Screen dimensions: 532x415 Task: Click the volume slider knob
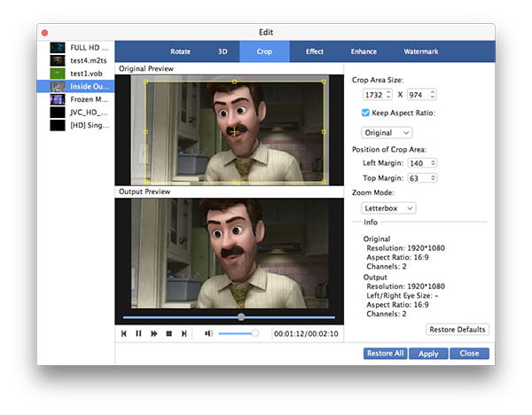255,333
